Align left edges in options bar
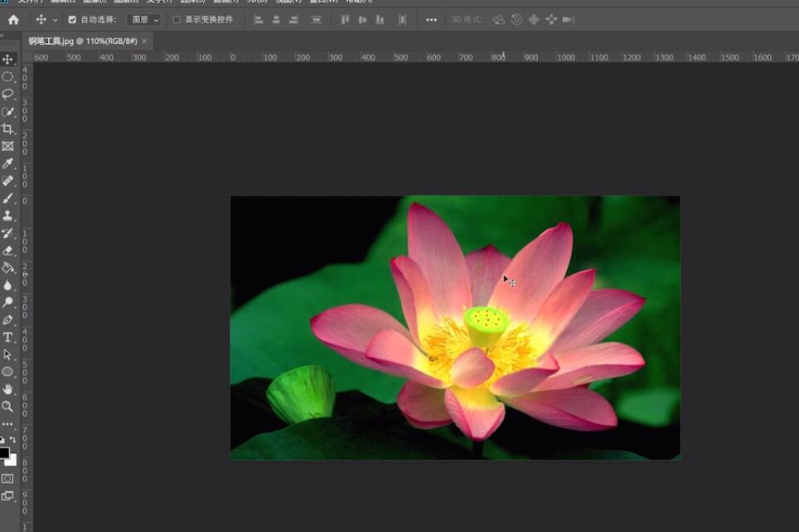Viewport: 799px width, 532px height. (x=259, y=20)
